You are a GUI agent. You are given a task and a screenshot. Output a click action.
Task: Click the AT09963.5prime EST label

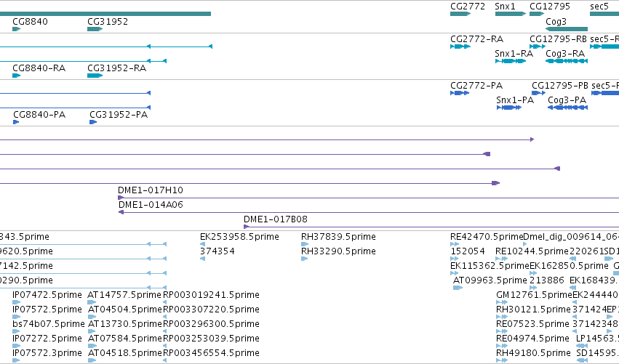[490, 280]
